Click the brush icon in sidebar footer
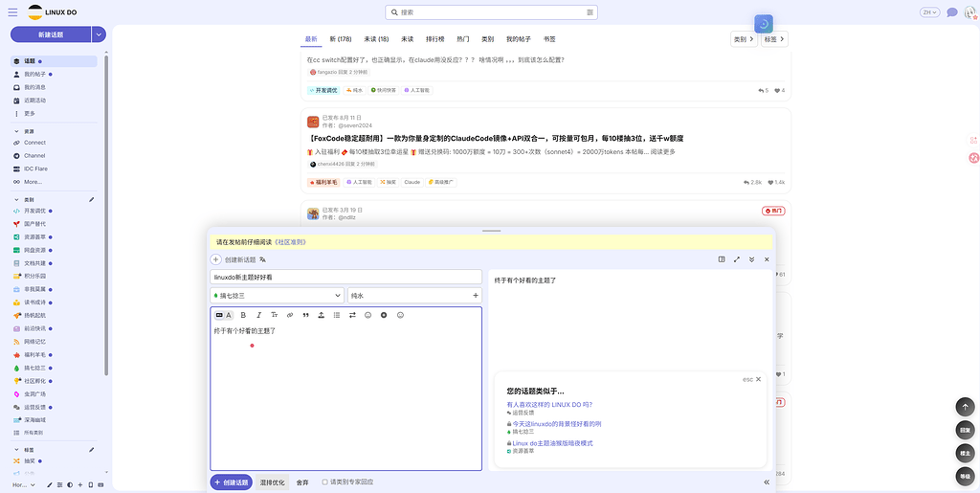 (x=50, y=485)
